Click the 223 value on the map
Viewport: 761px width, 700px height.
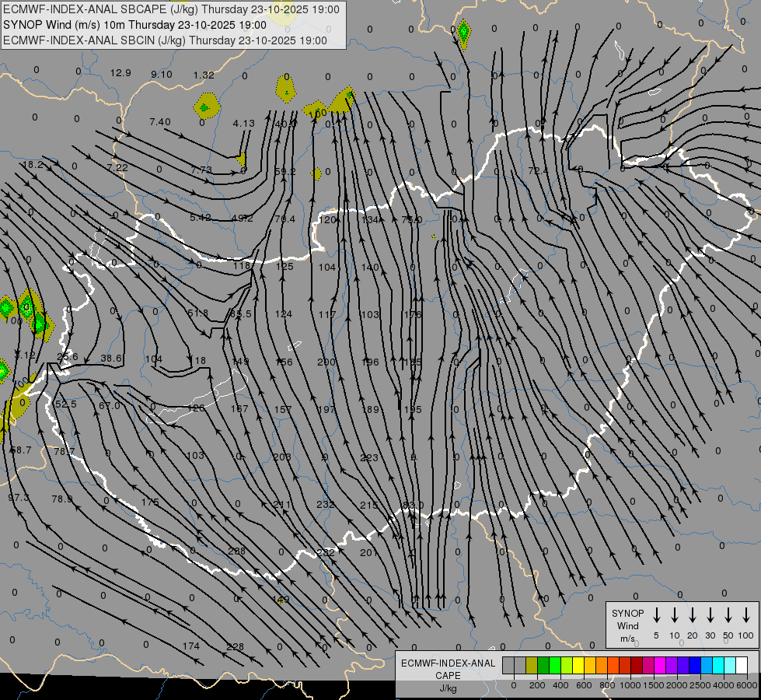point(369,457)
